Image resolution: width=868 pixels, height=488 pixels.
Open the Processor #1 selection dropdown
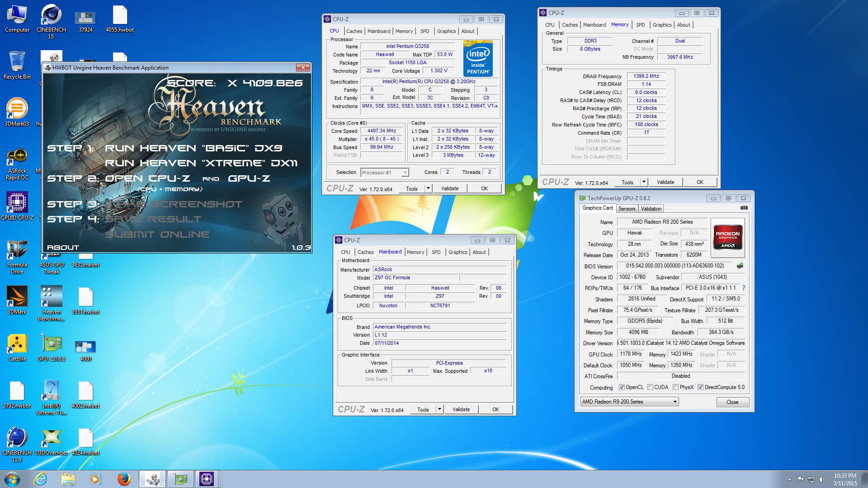click(x=385, y=173)
